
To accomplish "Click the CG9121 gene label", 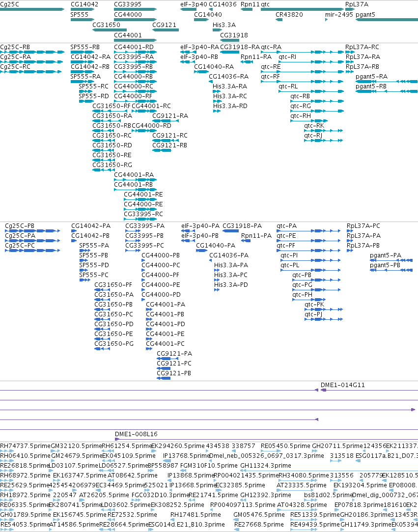I will [164, 25].
